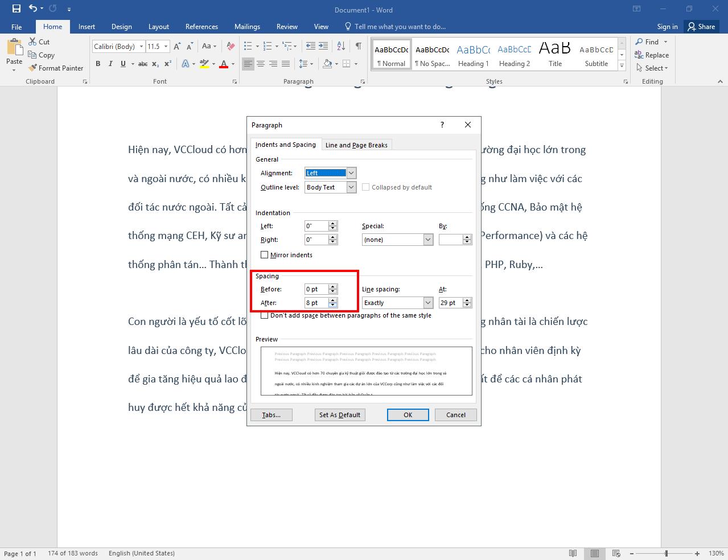Expand the Styles gallery more arrow
The height and width of the screenshot is (560, 728).
point(622,67)
